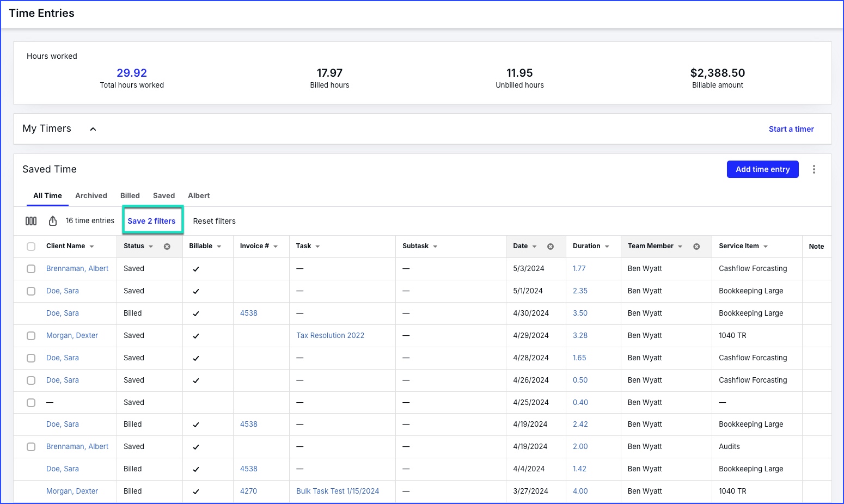This screenshot has height=504, width=844.
Task: Clear the Date column filter
Action: click(551, 247)
